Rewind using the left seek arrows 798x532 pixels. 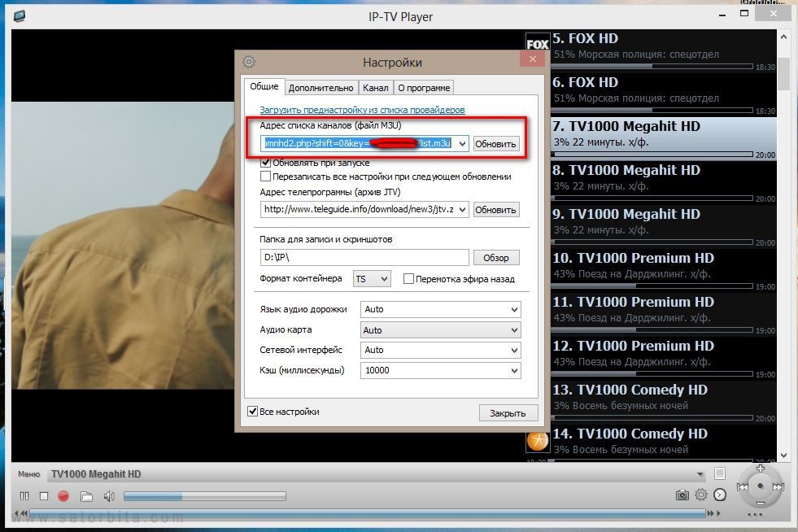coord(20,513)
